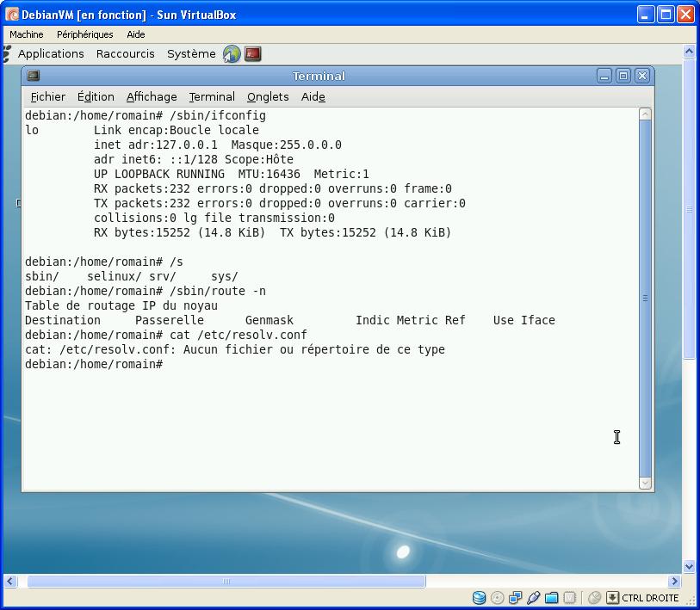Open the Raccourcis menu

click(x=126, y=54)
